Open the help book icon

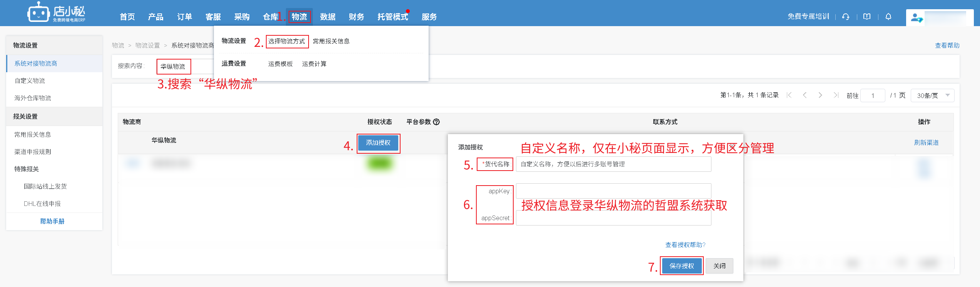[866, 17]
